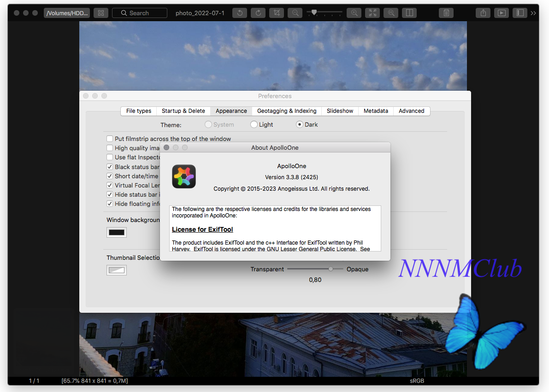
Task: Activate the crop tool
Action: (x=277, y=13)
